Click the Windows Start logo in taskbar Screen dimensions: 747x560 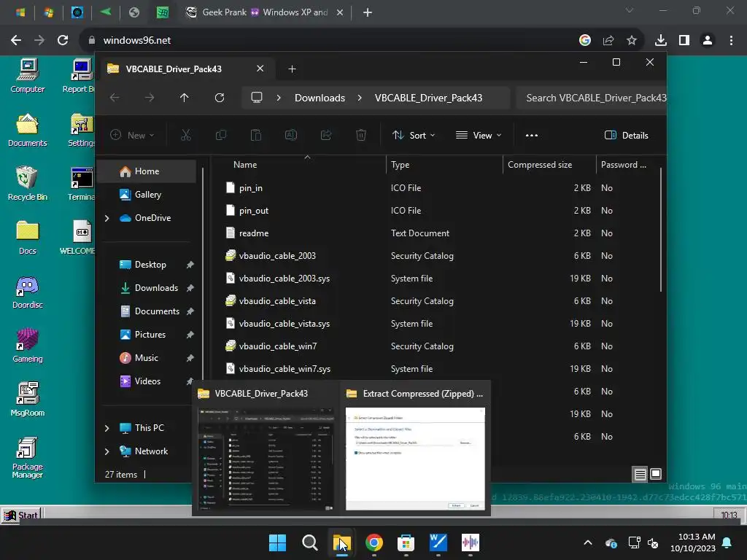277,542
